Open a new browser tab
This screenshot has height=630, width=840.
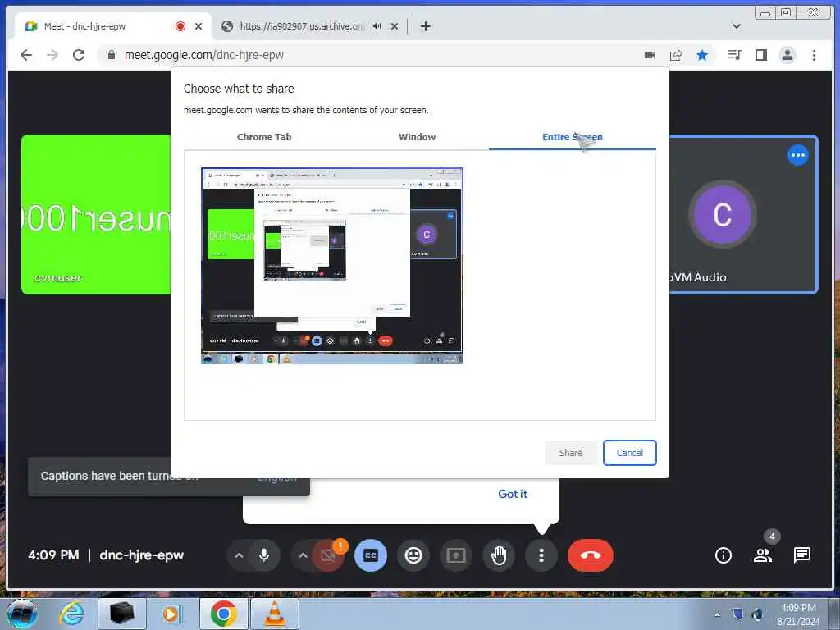(426, 25)
